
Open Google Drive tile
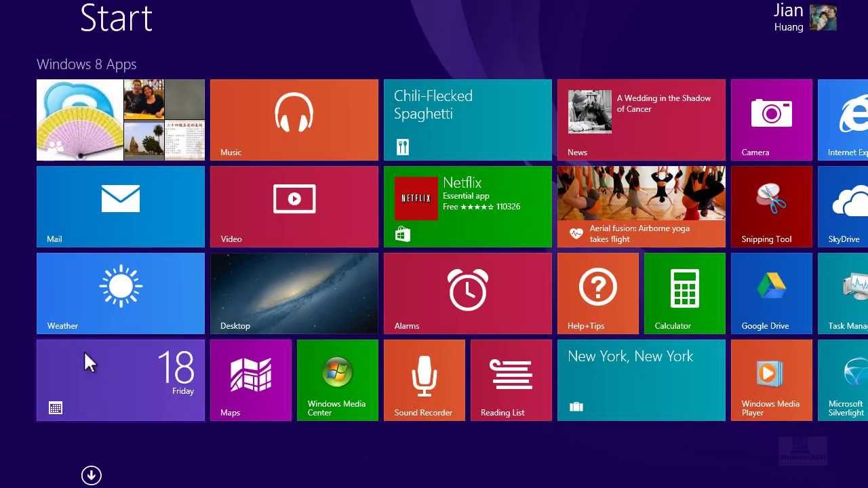(x=772, y=293)
